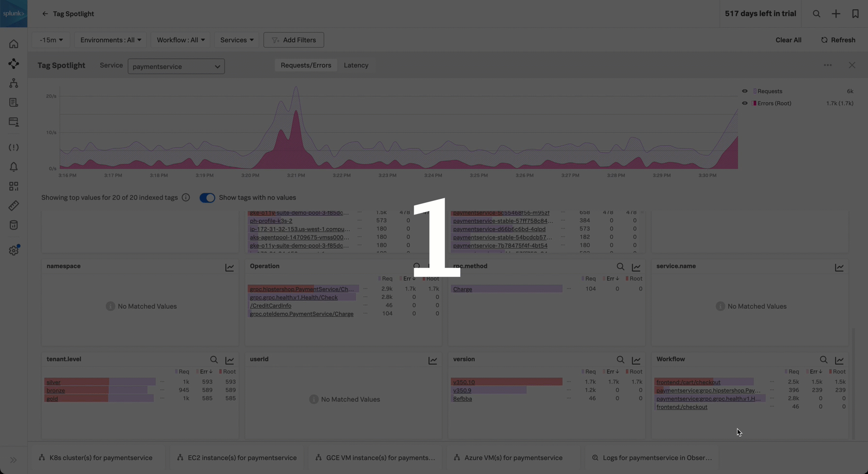Open K8s cluster(s) for paymentservice link

pos(95,458)
